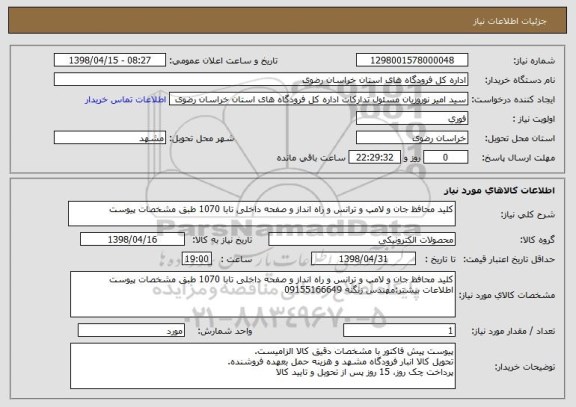Image resolution: width=576 pixels, height=407 pixels.
Task: Click the note line تحویل کالا انبار فرودگاه مشهد
Action: (341, 362)
